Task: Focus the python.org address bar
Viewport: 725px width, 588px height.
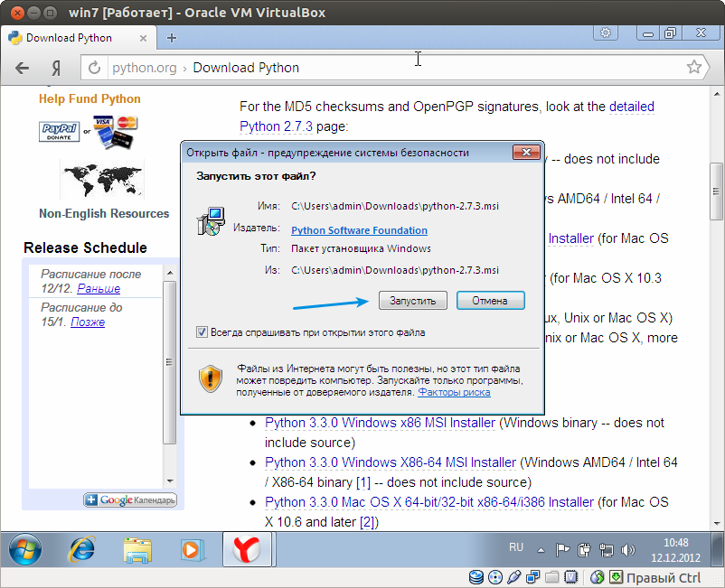Action: (395, 68)
